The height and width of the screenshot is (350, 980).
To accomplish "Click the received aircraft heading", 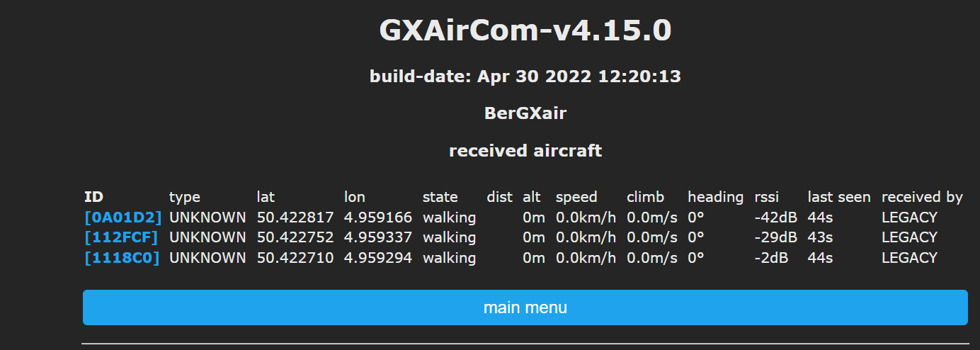I will pos(525,150).
